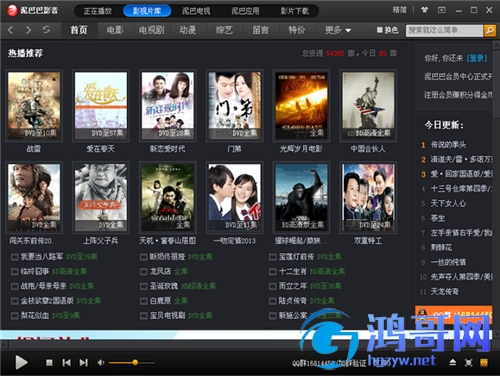Check the box next to 我要当八路军
Screen dimensions: 500x376
14,257
